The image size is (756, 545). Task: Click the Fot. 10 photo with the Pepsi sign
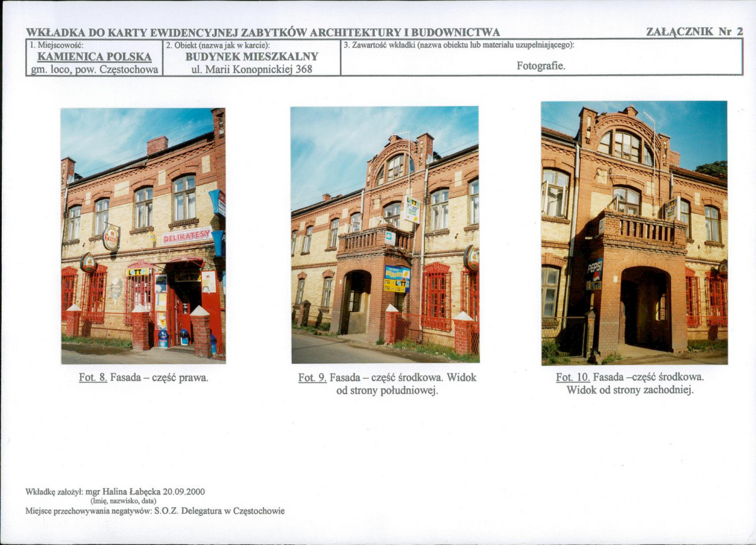pos(634,233)
